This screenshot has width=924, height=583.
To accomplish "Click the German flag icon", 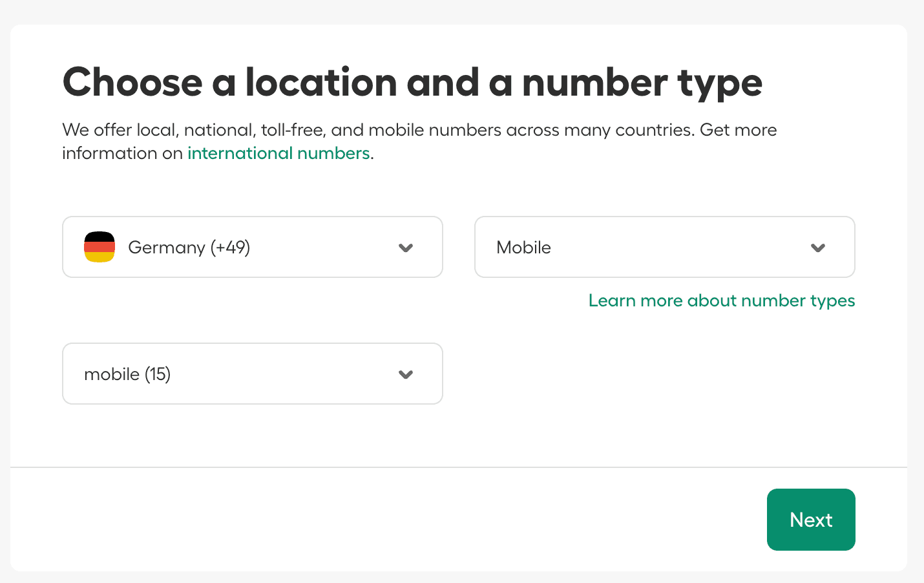I will (x=100, y=246).
